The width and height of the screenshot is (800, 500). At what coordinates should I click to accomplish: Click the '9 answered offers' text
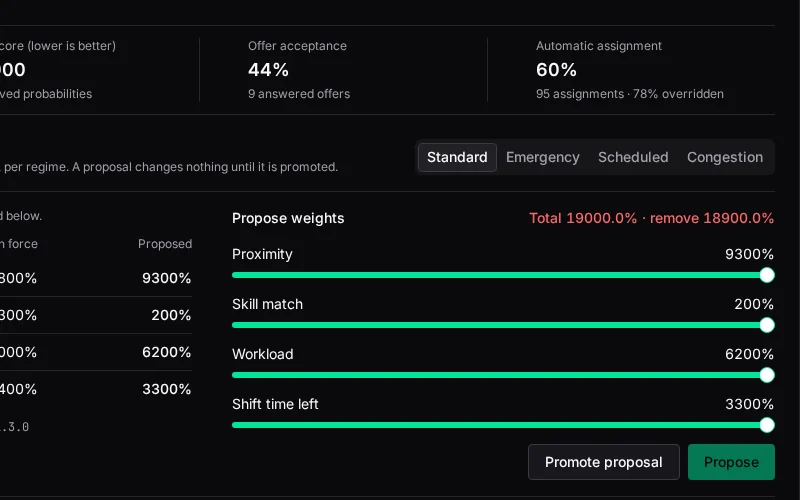[x=299, y=94]
